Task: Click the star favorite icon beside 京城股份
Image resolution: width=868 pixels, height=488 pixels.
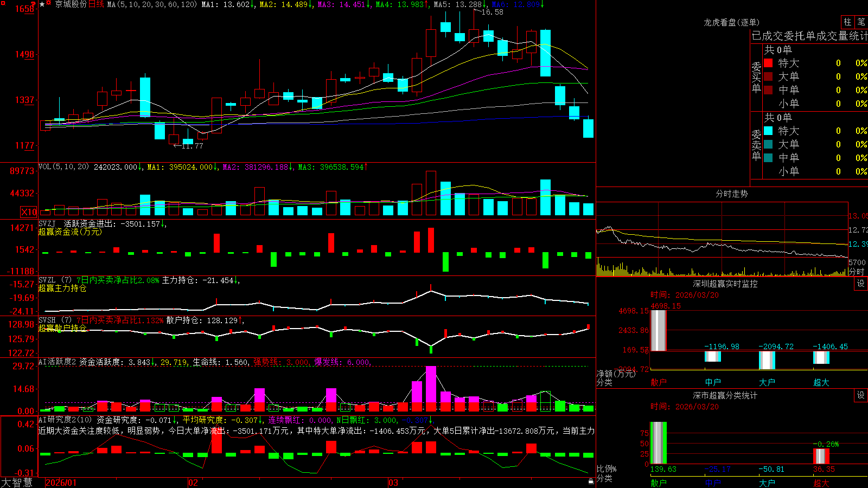Action: [42, 4]
